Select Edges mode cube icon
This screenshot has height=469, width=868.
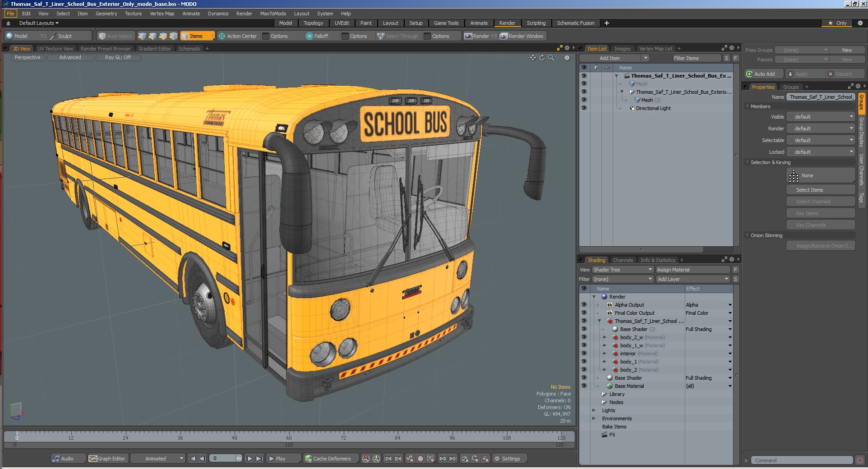pyautogui.click(x=152, y=36)
